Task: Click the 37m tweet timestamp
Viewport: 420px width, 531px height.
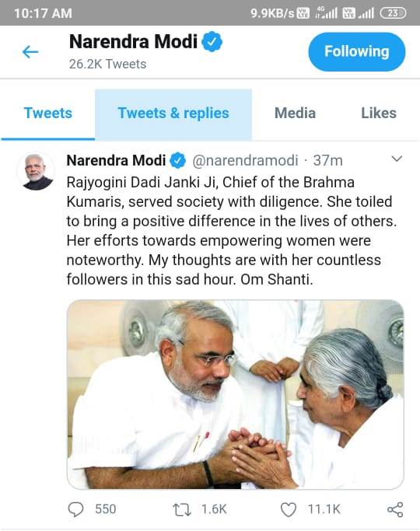Action: point(327,160)
